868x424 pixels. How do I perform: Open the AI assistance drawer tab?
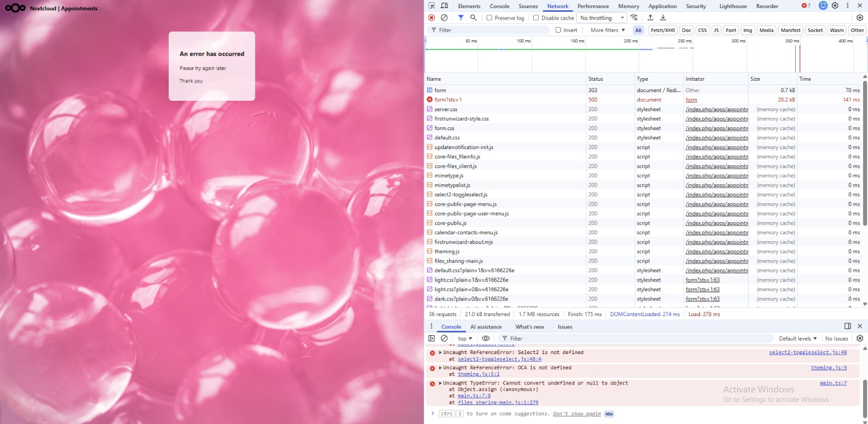486,327
